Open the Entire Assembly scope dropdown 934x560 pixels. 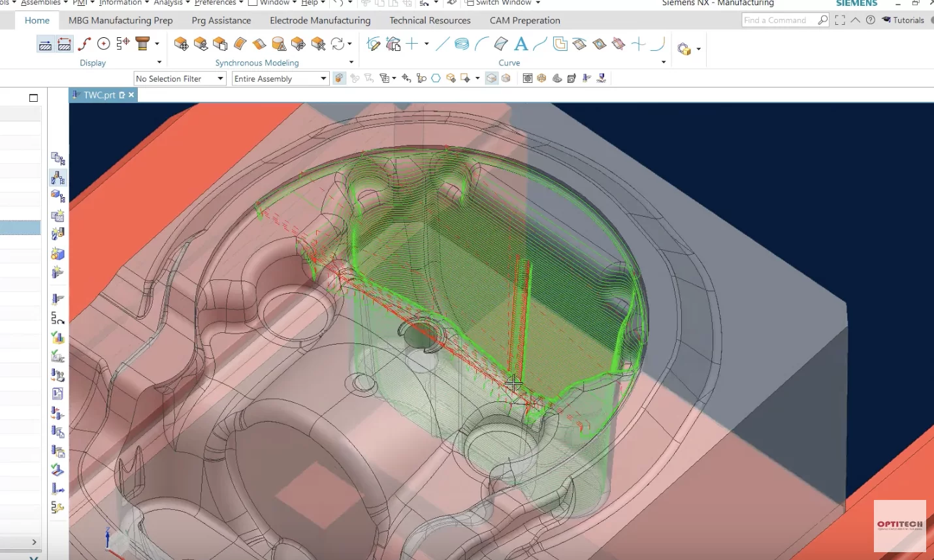[280, 78]
